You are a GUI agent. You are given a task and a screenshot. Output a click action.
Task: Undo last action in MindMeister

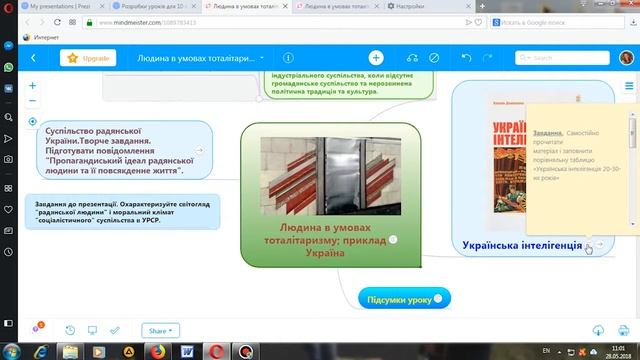(466, 58)
